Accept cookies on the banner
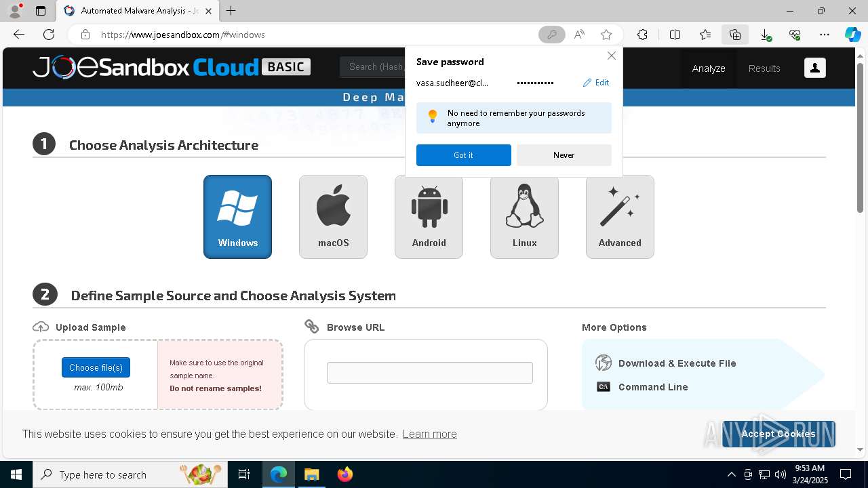 point(778,434)
